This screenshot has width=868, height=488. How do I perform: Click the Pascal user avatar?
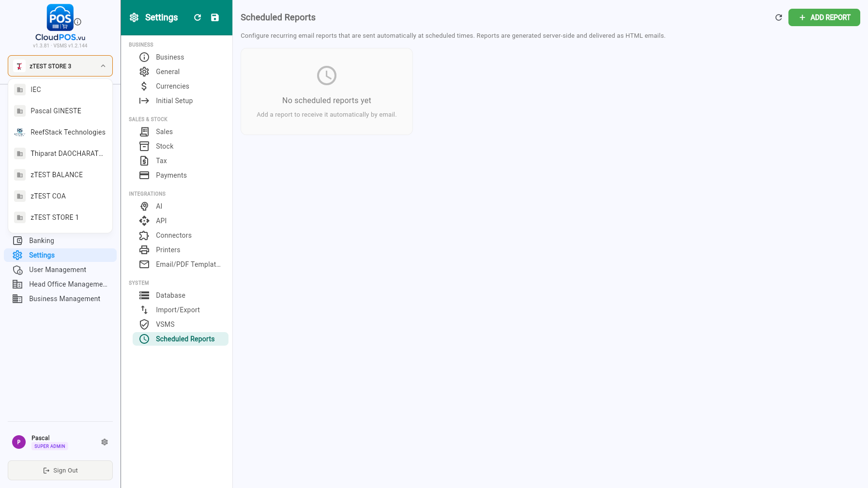coord(19,442)
